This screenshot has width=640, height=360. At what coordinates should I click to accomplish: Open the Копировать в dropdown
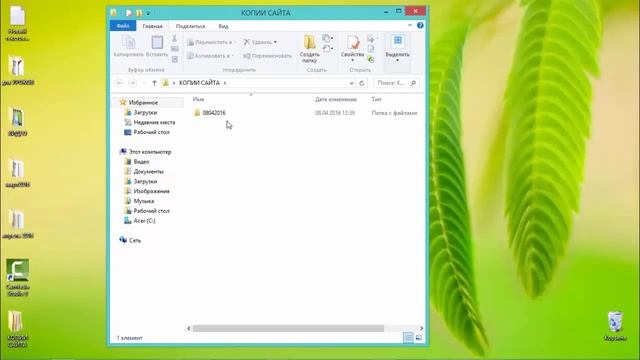[x=210, y=56]
